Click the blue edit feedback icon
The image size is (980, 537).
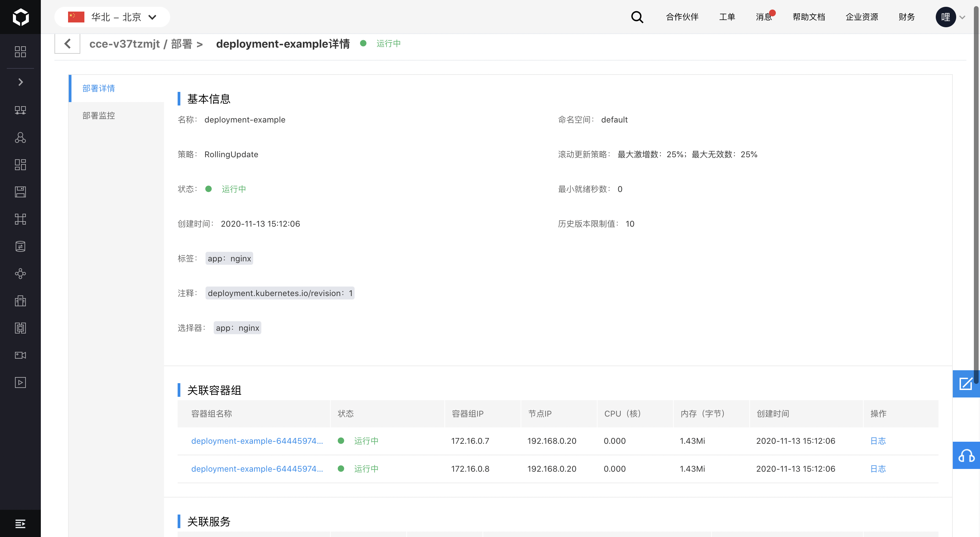(x=966, y=384)
